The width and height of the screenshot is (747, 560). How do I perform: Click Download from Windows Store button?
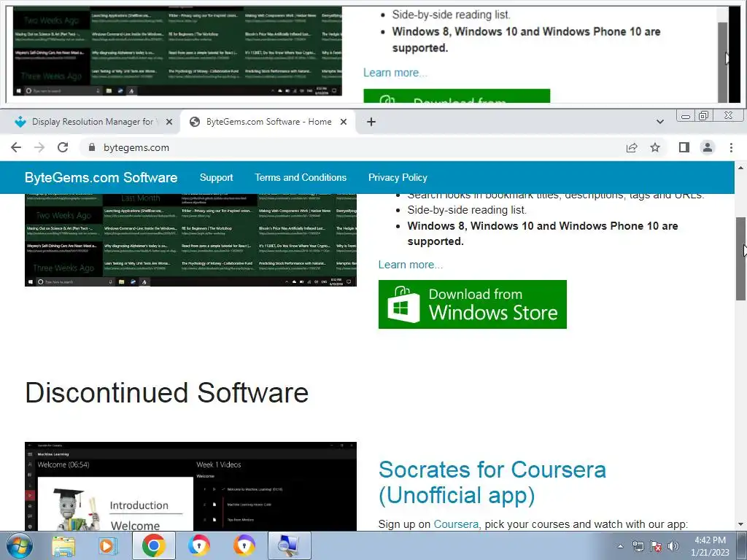473,304
